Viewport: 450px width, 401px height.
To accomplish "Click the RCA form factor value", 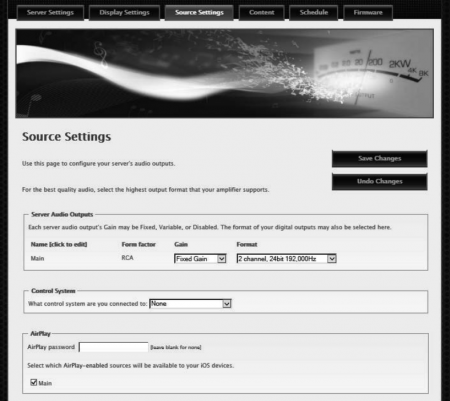I will (127, 258).
